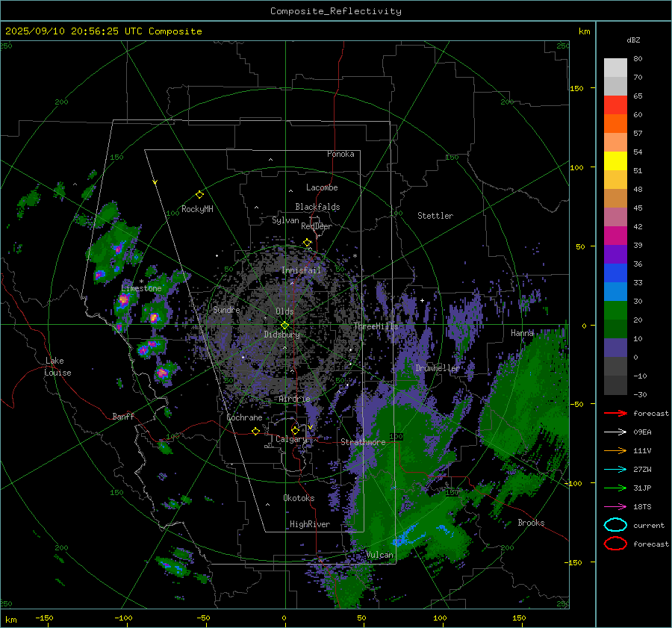Click the yellow diamond marker above RockyMH

[x=199, y=195]
